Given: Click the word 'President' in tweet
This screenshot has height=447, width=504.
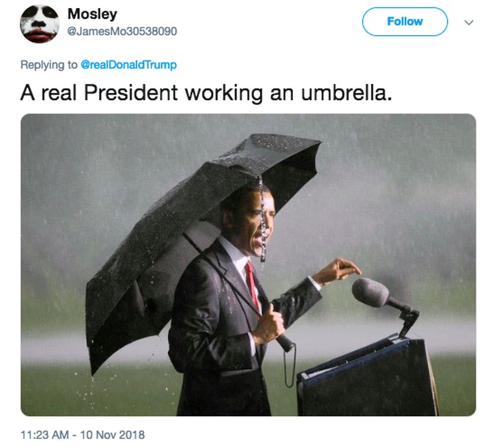Looking at the screenshot, I should click(x=131, y=93).
